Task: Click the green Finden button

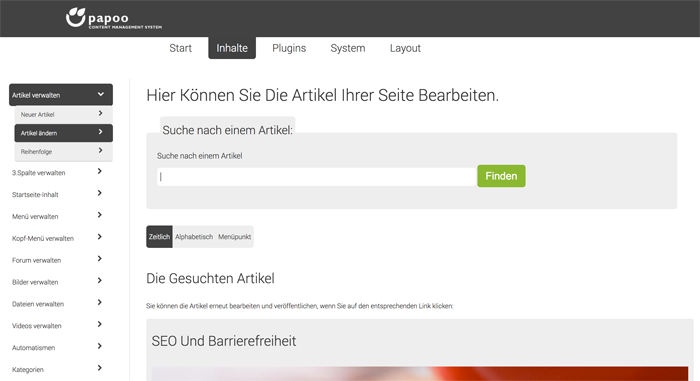Action: coord(501,176)
